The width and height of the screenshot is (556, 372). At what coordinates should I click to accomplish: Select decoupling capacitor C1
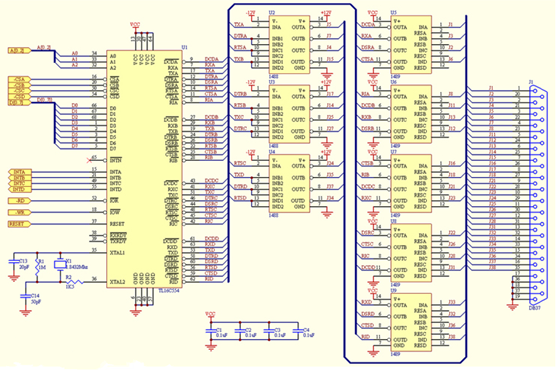[x=211, y=331]
